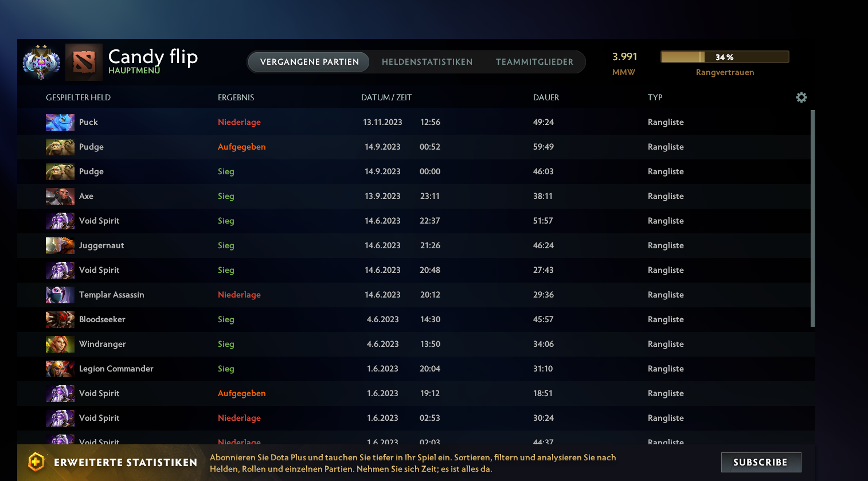This screenshot has height=481, width=868.
Task: Select the Puck hero portrait
Action: [x=60, y=122]
